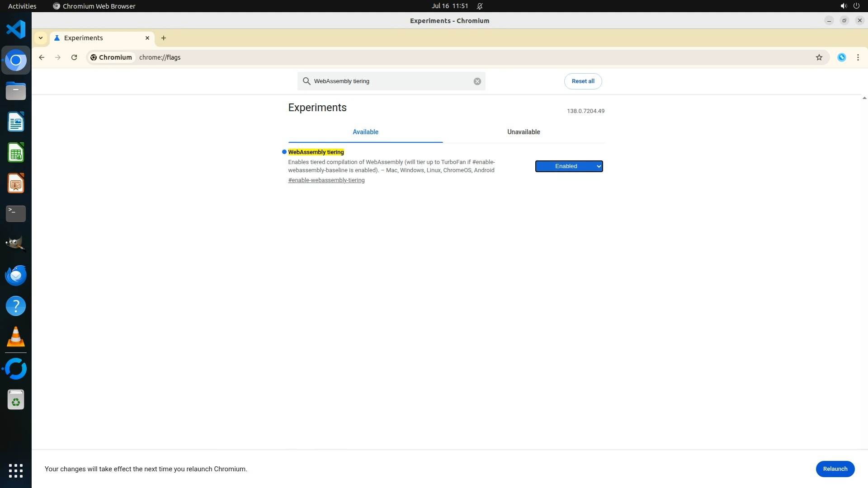The height and width of the screenshot is (488, 868).
Task: Open the #enable-webassembly-tiering anchor link
Action: pyautogui.click(x=326, y=180)
